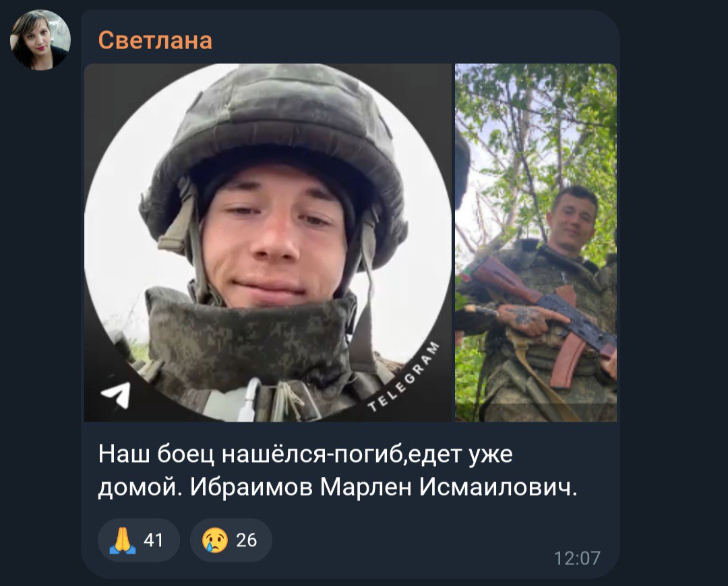Toggle the crying face reaction
Image resolution: width=728 pixels, height=586 pixels.
[231, 540]
